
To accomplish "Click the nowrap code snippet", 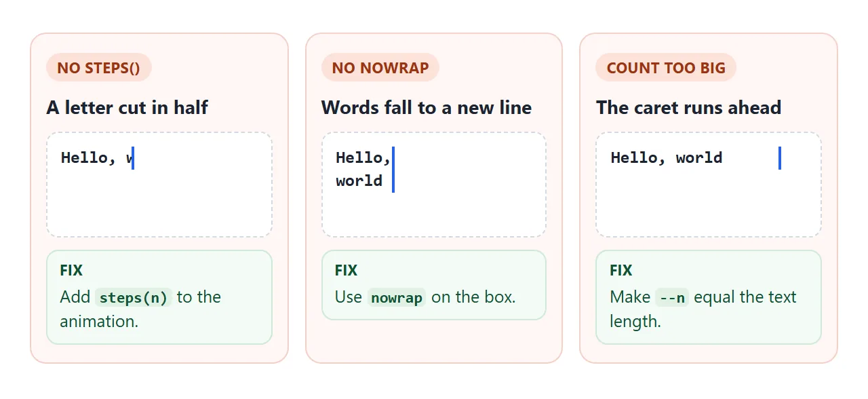I will point(397,298).
